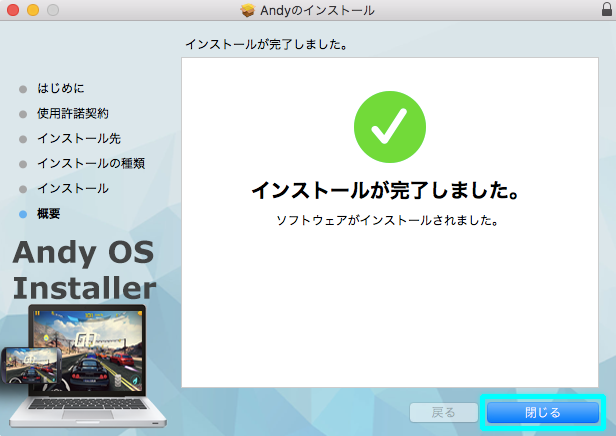Select the インストール step in sidebar
The width and height of the screenshot is (616, 436).
point(73,189)
